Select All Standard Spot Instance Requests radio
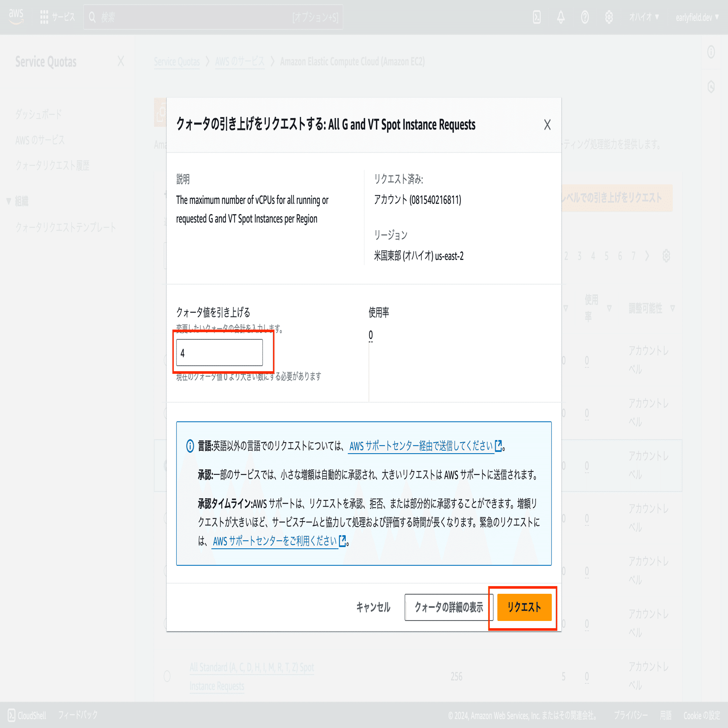Image resolution: width=728 pixels, height=728 pixels. click(x=167, y=676)
